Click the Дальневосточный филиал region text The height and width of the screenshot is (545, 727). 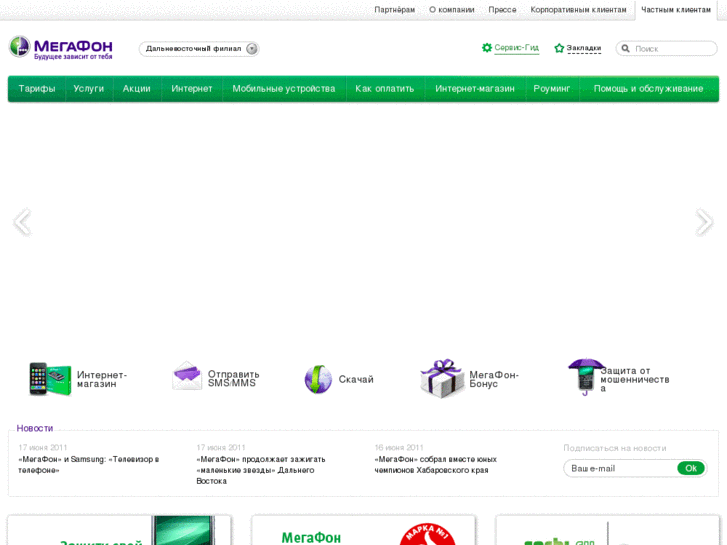tap(193, 49)
